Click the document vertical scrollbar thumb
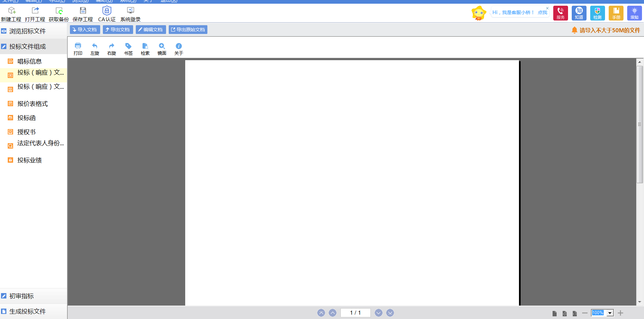644x319 pixels. pyautogui.click(x=640, y=124)
